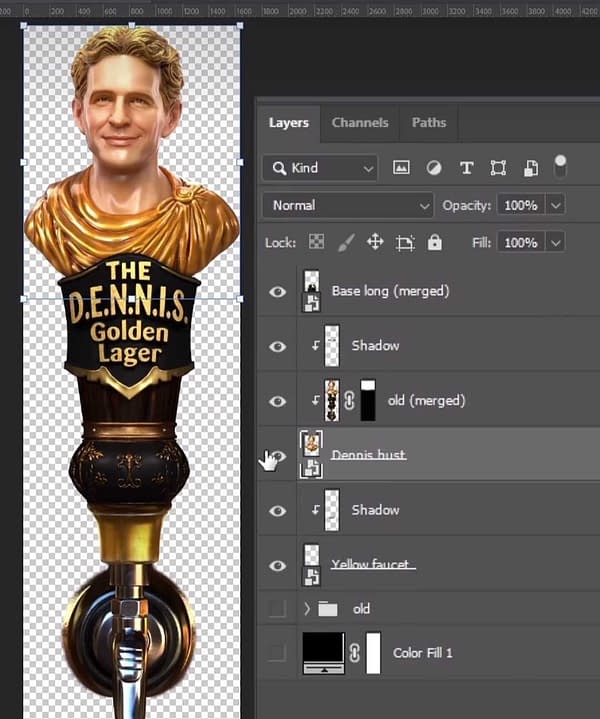600x719 pixels.
Task: Switch to the Paths tab
Action: 429,122
